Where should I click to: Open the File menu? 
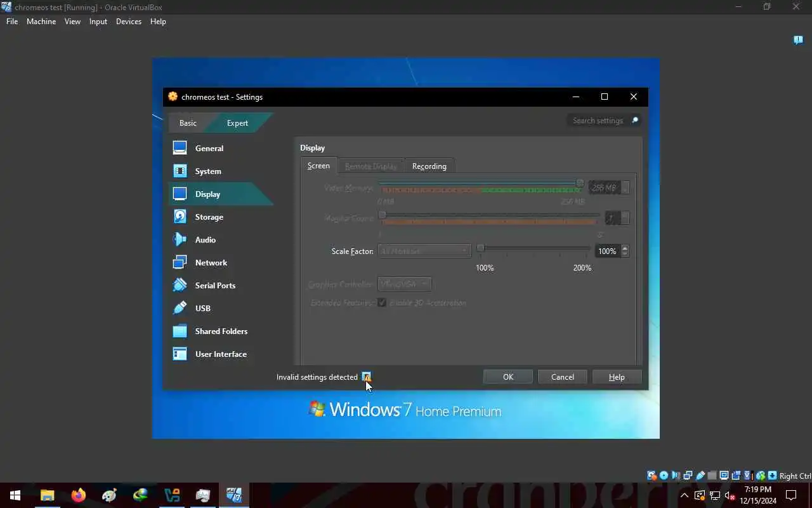[x=12, y=22]
